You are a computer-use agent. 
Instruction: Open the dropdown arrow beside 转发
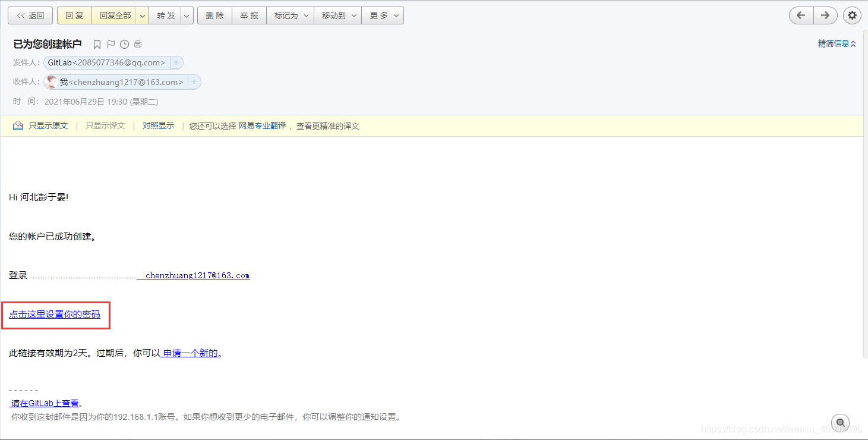(x=187, y=15)
